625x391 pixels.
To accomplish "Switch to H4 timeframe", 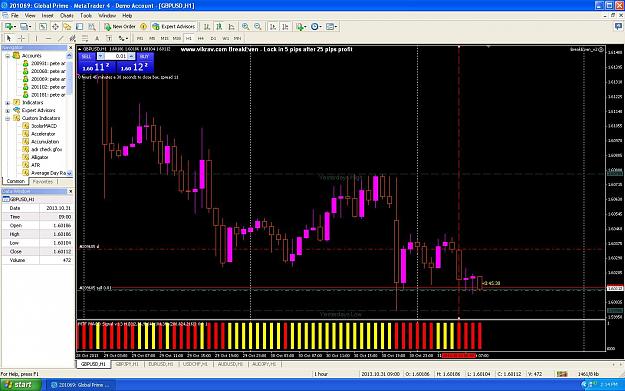I will [x=201, y=38].
